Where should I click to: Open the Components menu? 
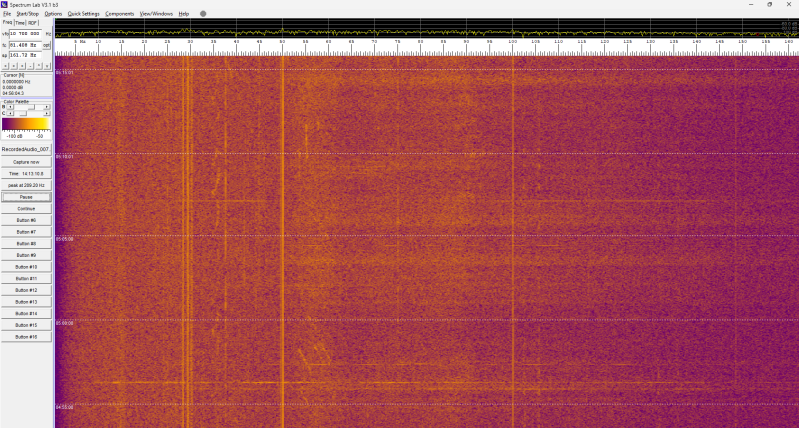(x=120, y=14)
